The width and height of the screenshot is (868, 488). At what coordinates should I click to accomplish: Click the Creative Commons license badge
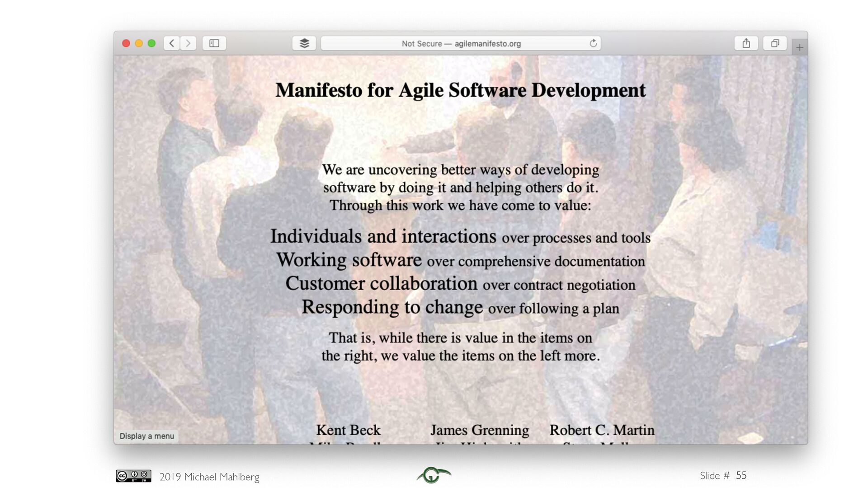133,476
